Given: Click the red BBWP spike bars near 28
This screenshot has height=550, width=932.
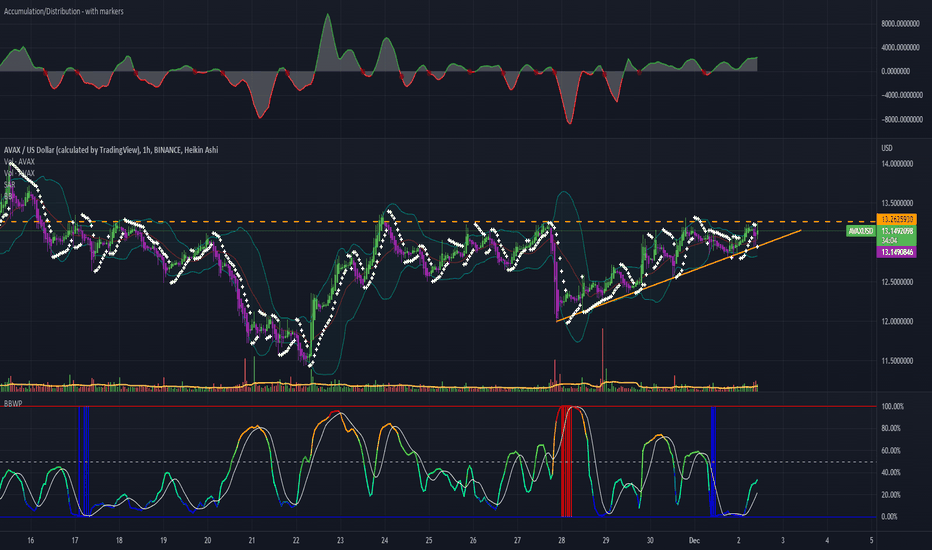Looking at the screenshot, I should point(566,461).
